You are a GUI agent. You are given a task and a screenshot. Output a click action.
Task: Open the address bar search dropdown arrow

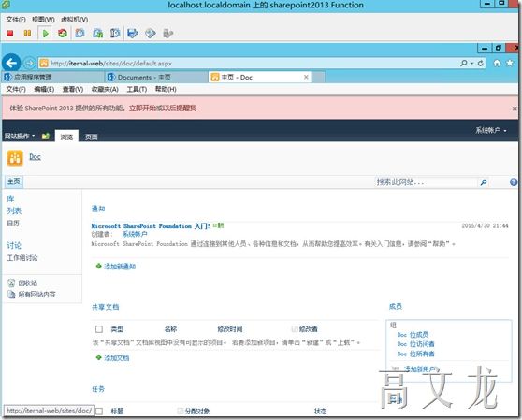tap(472, 63)
